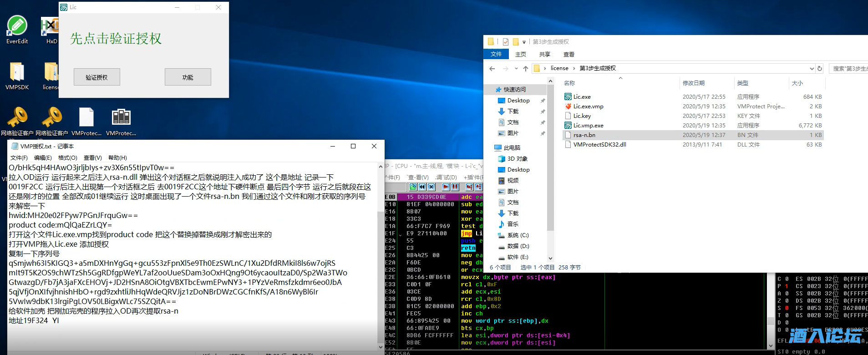Click the Explorer search box
Viewport: 868px width, 355px height.
click(849, 68)
